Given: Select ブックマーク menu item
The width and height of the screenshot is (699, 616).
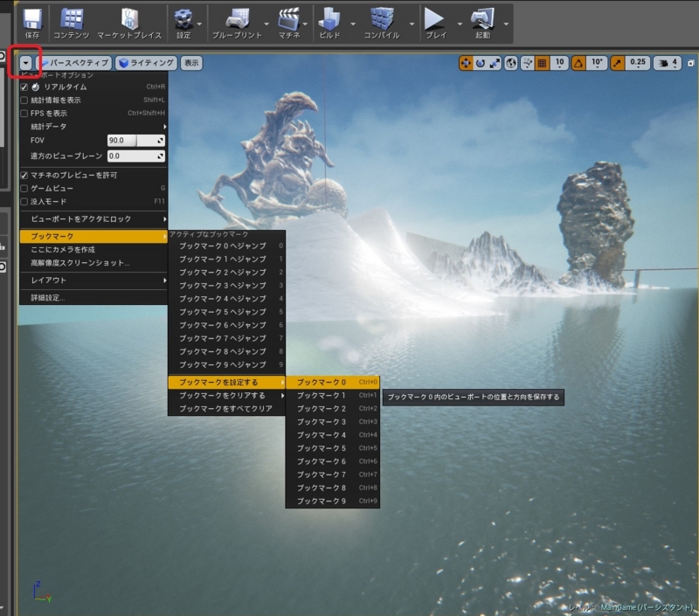Looking at the screenshot, I should click(93, 236).
